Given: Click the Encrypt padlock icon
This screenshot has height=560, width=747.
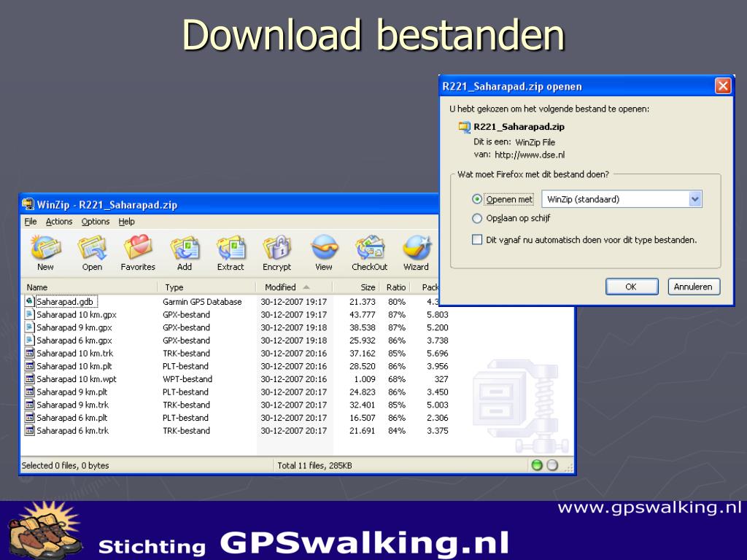Looking at the screenshot, I should [276, 248].
